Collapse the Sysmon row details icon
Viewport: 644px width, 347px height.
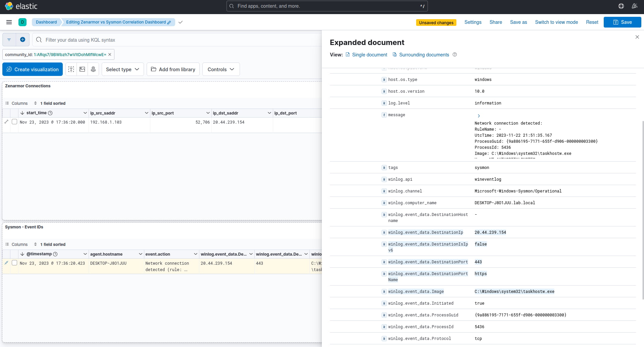point(6,263)
